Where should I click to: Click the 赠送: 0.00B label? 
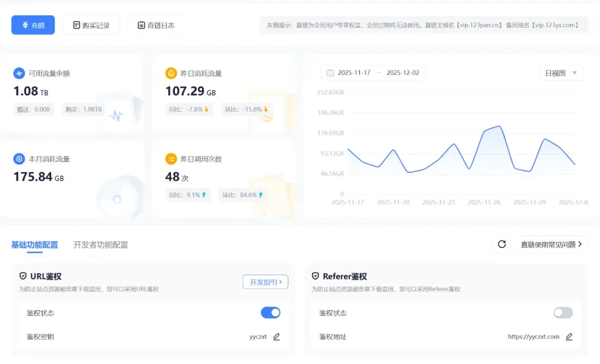tap(33, 109)
